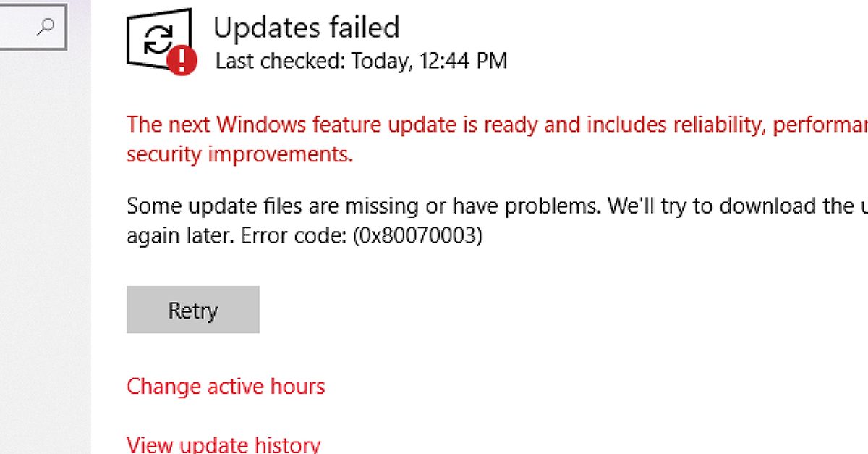Click the Retry button
This screenshot has width=868, height=454.
[192, 310]
